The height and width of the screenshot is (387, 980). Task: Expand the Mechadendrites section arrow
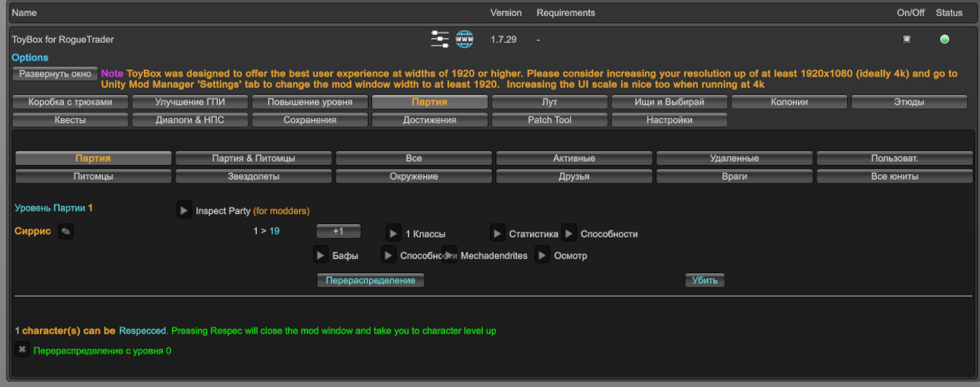pos(450,255)
